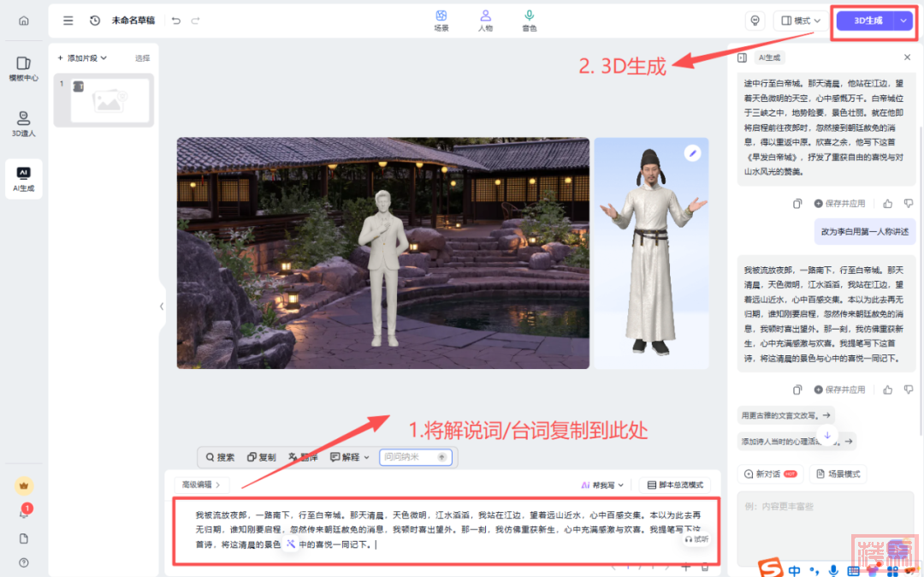Switch to 模板中心 in sidebar

point(24,68)
